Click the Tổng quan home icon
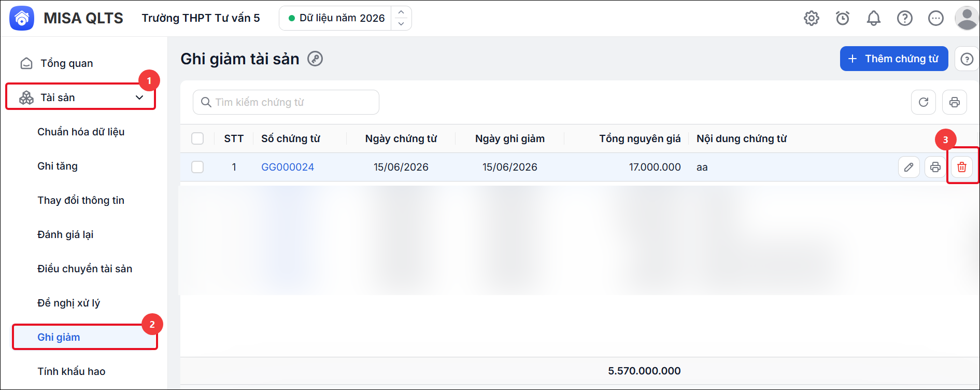Screen dimensions: 980x390 (26, 63)
